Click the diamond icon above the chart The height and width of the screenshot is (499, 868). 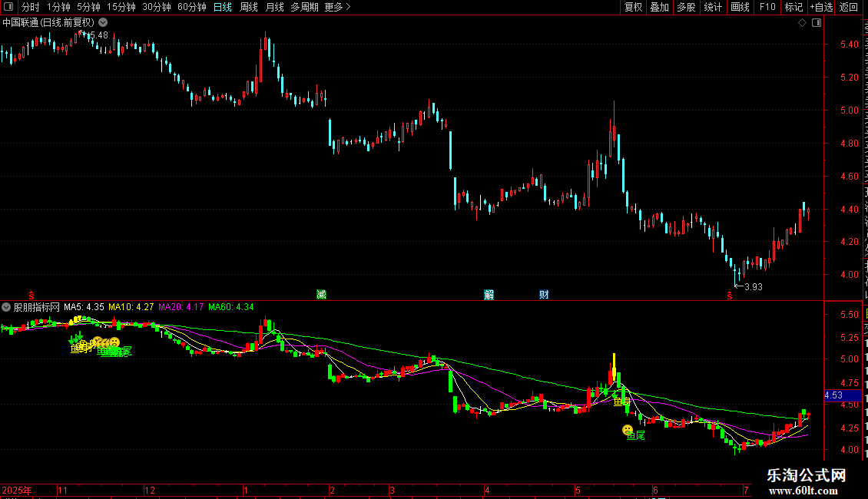(802, 23)
